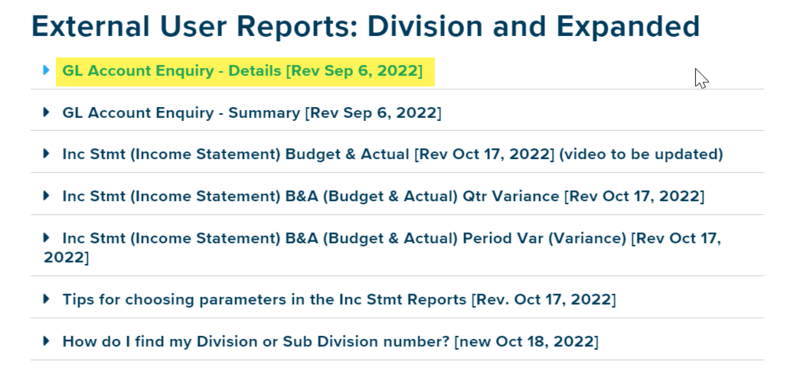800x368 pixels.
Task: Open How do I find my Division or Sub Division number
Action: point(330,341)
